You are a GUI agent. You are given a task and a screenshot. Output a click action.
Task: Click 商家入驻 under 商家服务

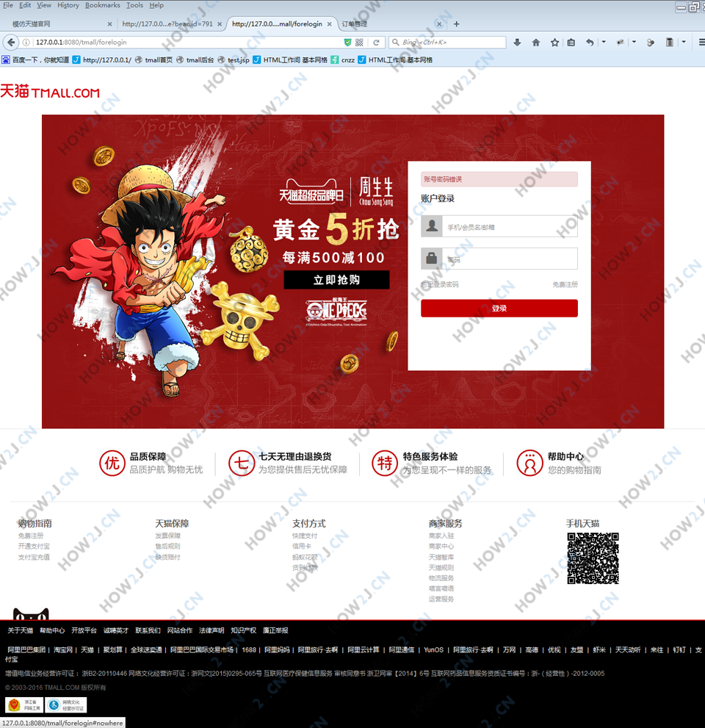click(441, 536)
